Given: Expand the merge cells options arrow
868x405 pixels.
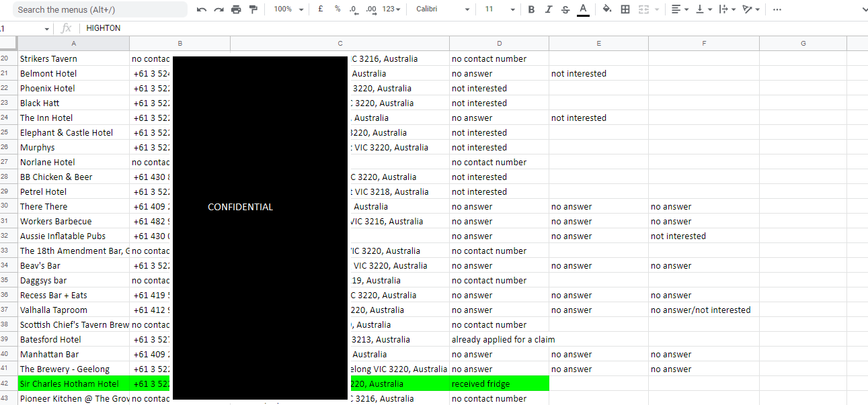Looking at the screenshot, I should point(656,9).
